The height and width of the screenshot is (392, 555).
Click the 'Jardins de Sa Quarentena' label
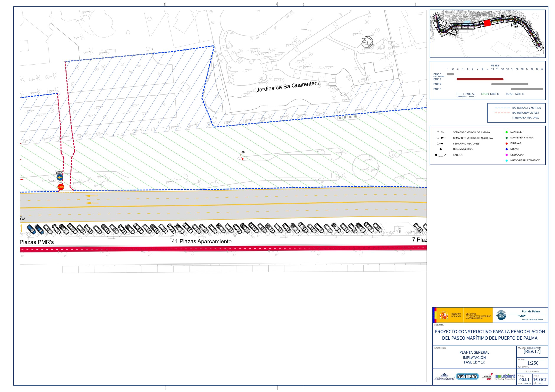coord(289,86)
